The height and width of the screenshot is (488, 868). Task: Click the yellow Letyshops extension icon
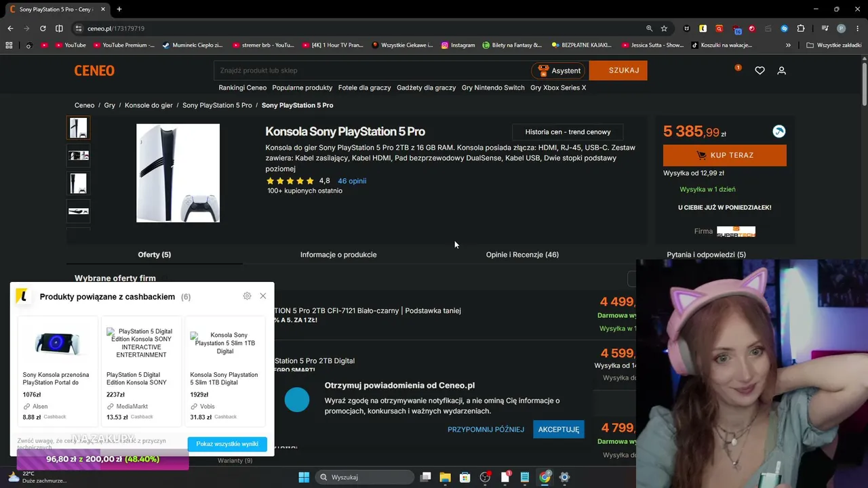tap(703, 28)
